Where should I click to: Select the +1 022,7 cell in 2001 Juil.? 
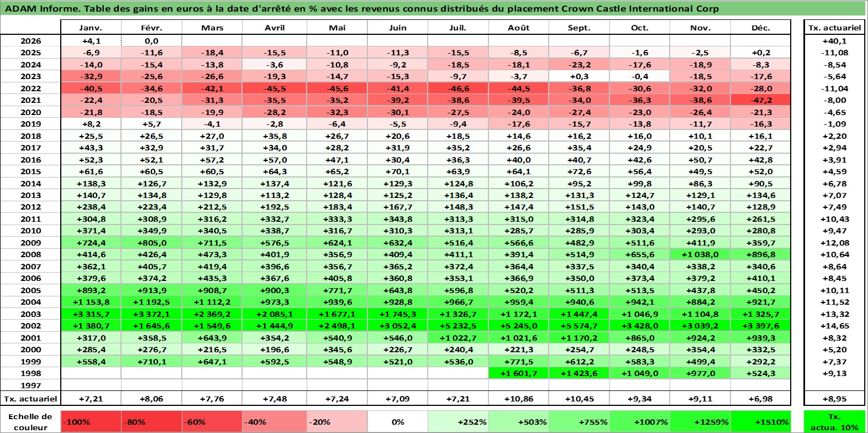coord(458,338)
